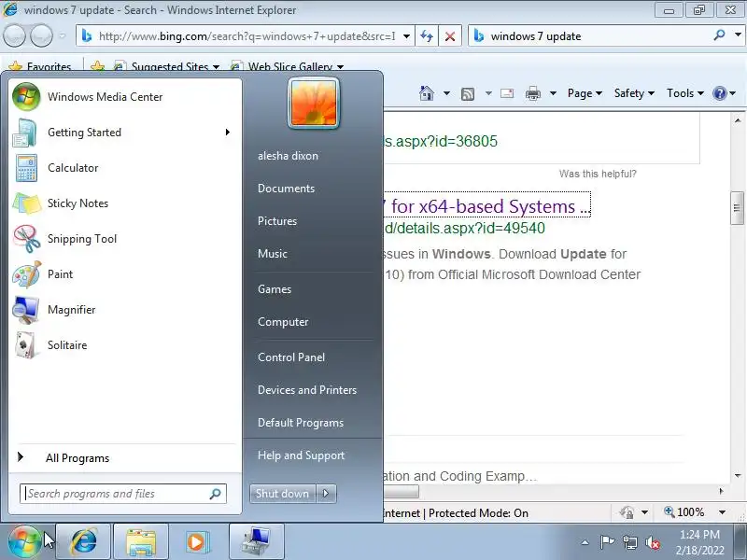This screenshot has height=560, width=747.
Task: Click 'Was this helpful?' text
Action: pos(598,174)
